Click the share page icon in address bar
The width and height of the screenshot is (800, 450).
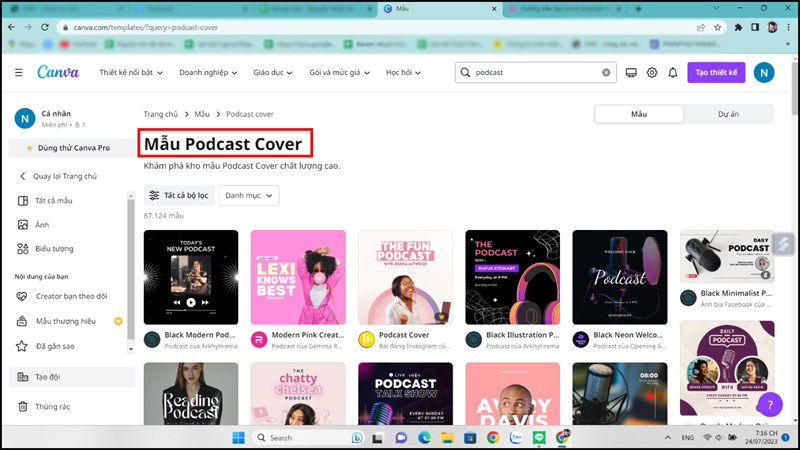point(701,28)
